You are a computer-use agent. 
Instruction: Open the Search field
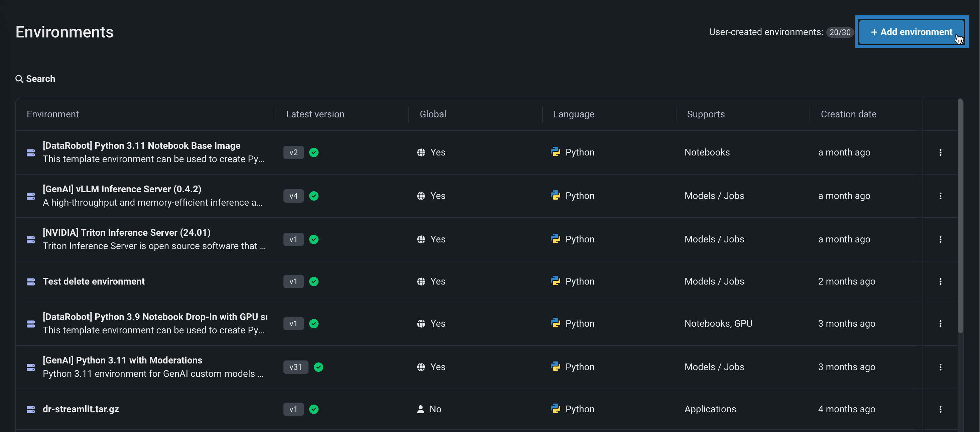[40, 79]
